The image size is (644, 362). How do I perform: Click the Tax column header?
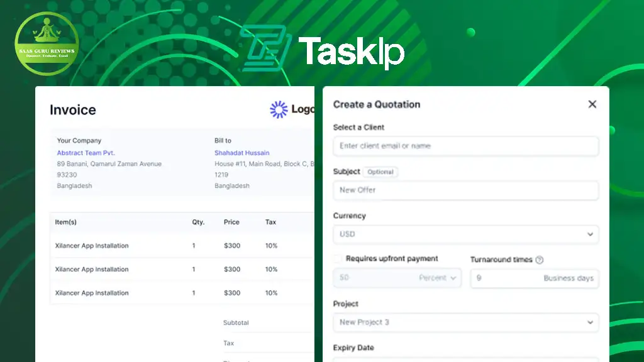tap(270, 222)
